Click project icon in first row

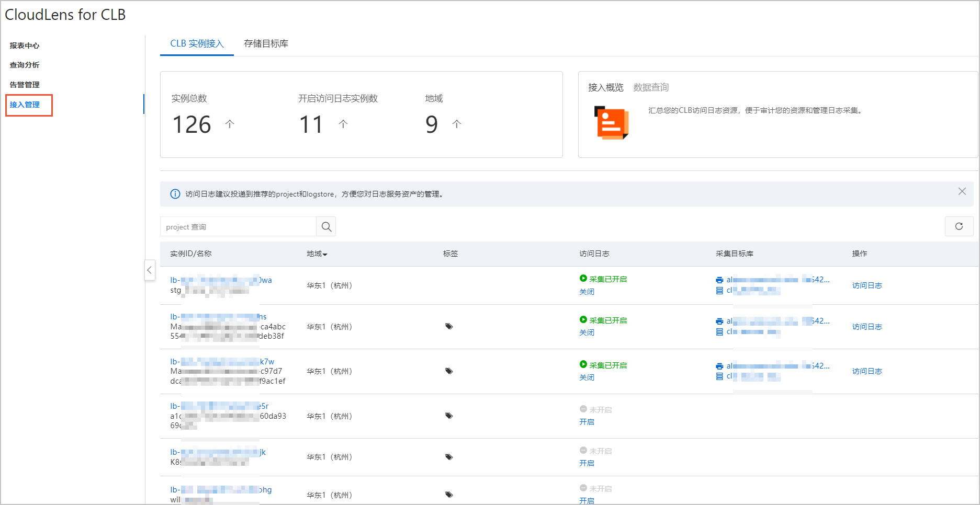[719, 280]
